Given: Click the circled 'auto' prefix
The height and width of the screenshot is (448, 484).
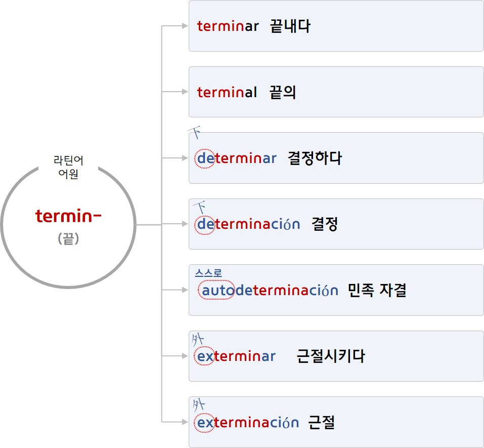Looking at the screenshot, I should [x=216, y=290].
